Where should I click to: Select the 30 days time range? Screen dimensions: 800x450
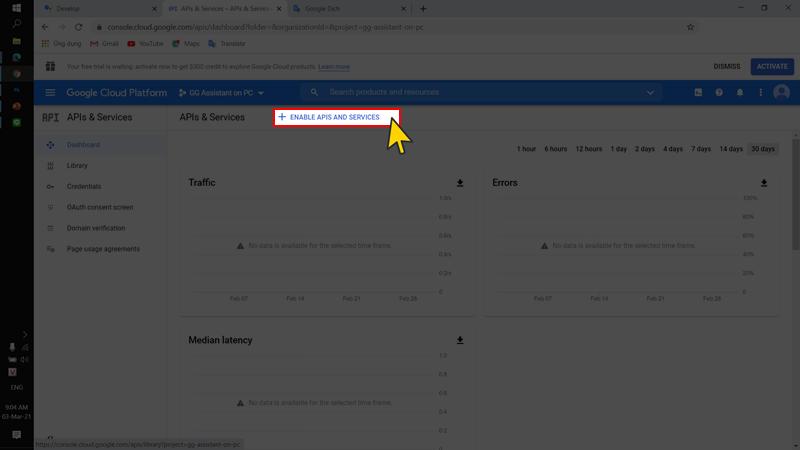click(x=763, y=149)
